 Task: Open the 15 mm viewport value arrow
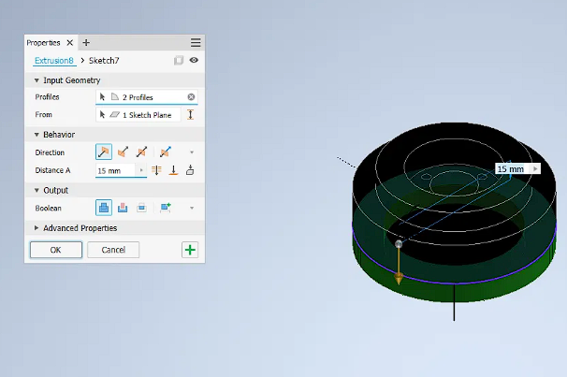pyautogui.click(x=535, y=169)
